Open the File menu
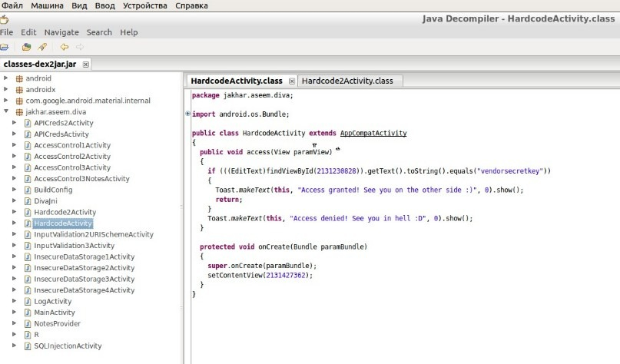Viewport: 620px width, 364px height. coord(6,32)
